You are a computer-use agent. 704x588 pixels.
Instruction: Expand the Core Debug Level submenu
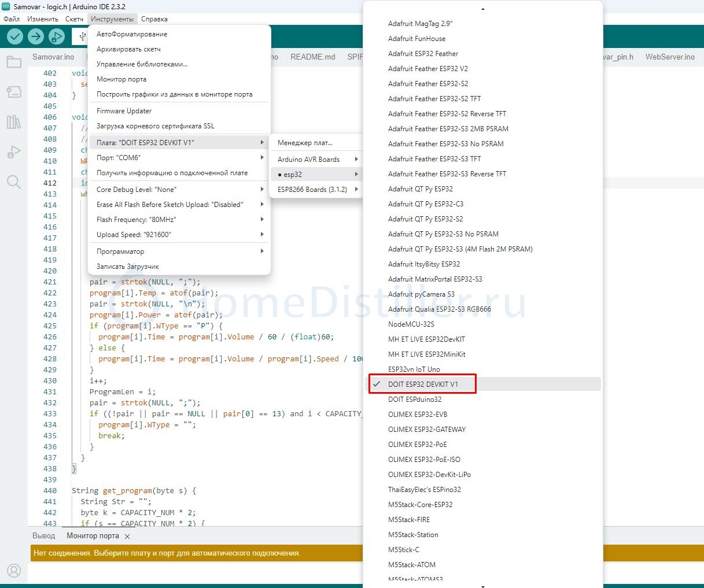pyautogui.click(x=179, y=190)
